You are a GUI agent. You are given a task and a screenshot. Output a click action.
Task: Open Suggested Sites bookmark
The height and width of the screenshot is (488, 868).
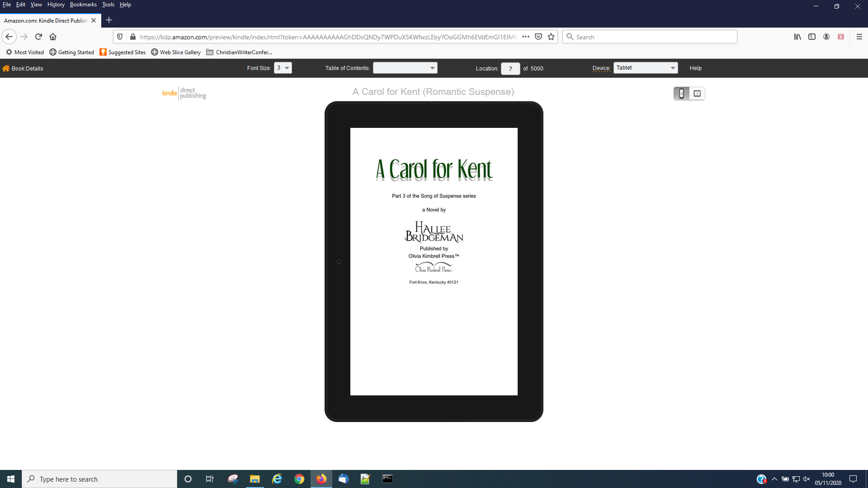point(123,52)
